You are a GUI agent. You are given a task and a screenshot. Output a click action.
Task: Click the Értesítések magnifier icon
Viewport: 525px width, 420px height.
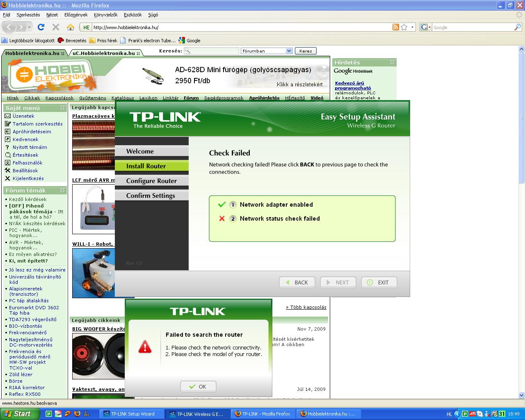(7, 155)
